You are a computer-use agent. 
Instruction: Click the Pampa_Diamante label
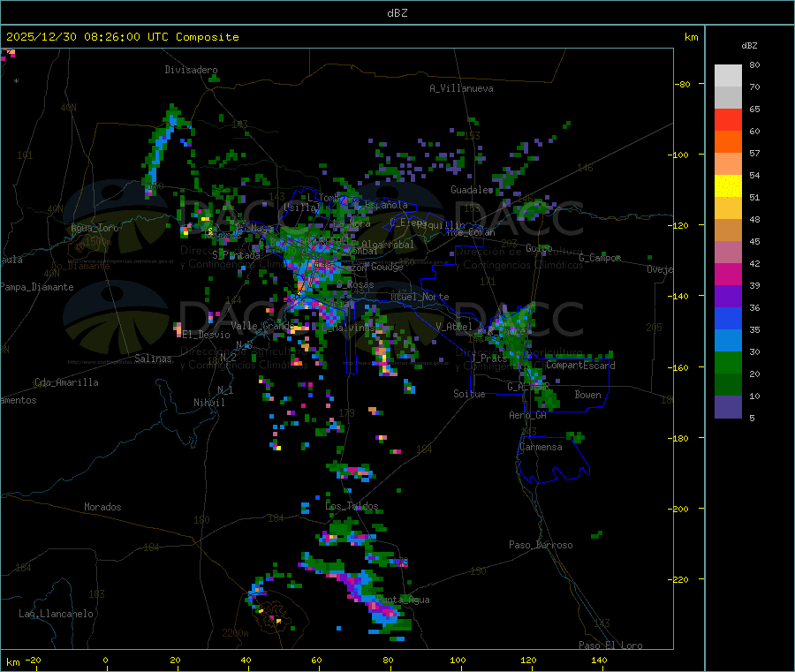[37, 287]
